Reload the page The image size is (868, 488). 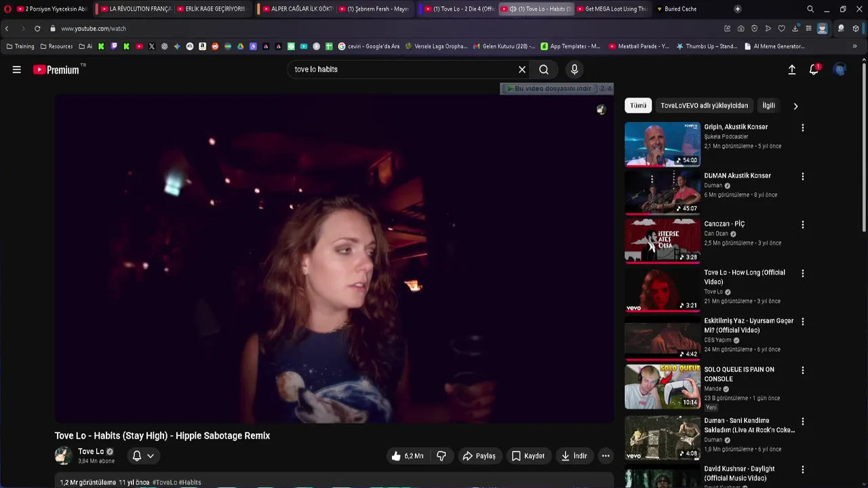pyautogui.click(x=37, y=28)
